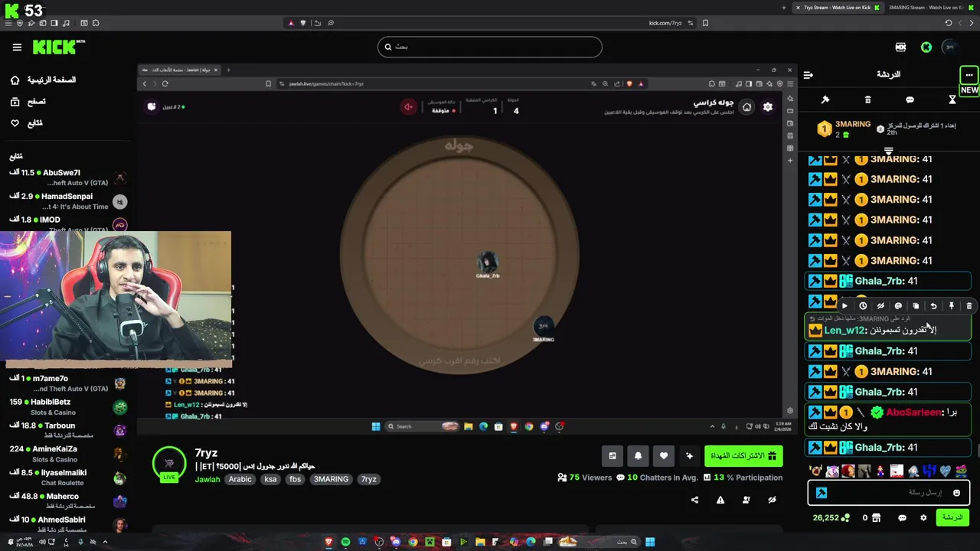Click the Gifted Subscriptions green button
The height and width of the screenshot is (551, 980).
tap(743, 456)
